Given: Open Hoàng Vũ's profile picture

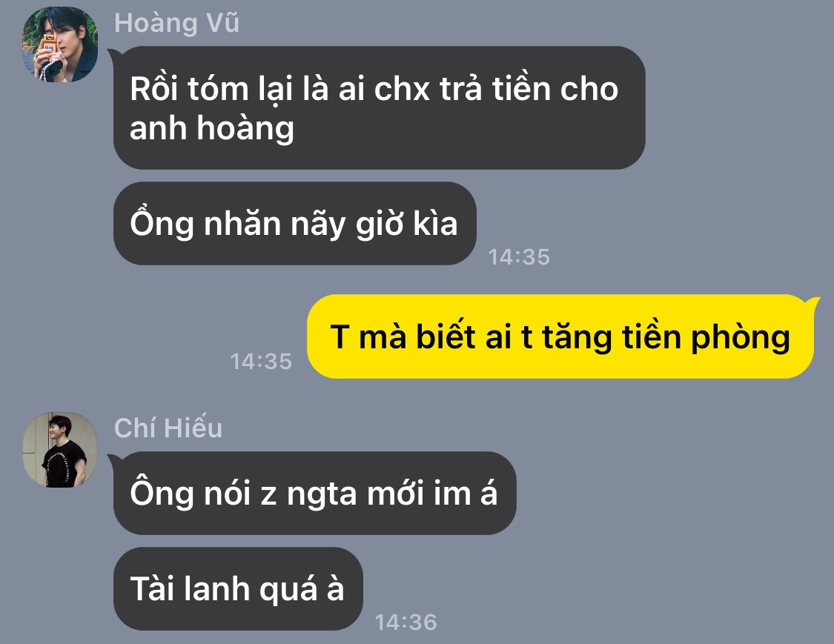Looking at the screenshot, I should 59,44.
